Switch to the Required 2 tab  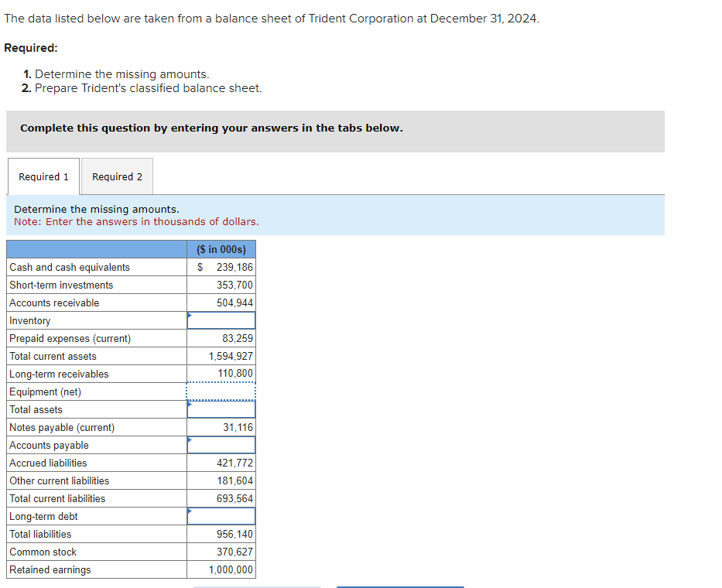117,176
